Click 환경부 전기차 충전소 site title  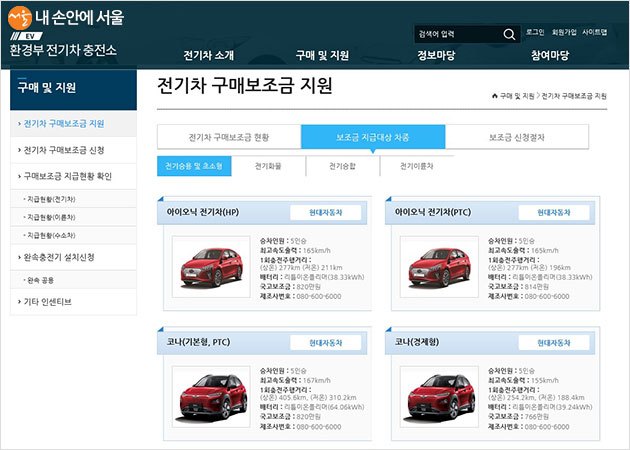click(63, 50)
